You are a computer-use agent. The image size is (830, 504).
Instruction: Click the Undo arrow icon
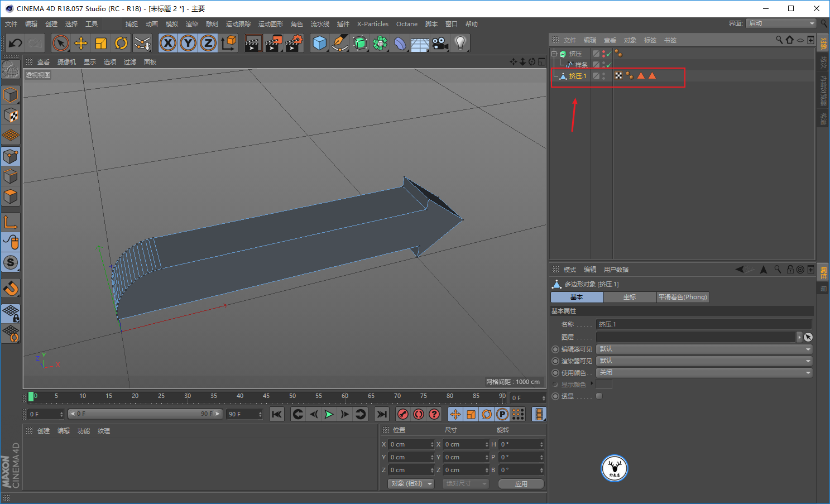pyautogui.click(x=15, y=43)
